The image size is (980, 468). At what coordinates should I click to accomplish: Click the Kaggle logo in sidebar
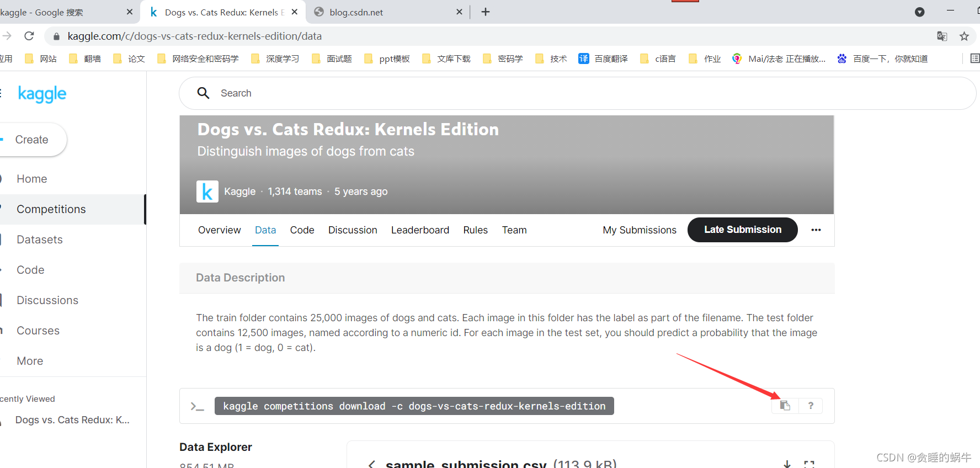coord(42,94)
